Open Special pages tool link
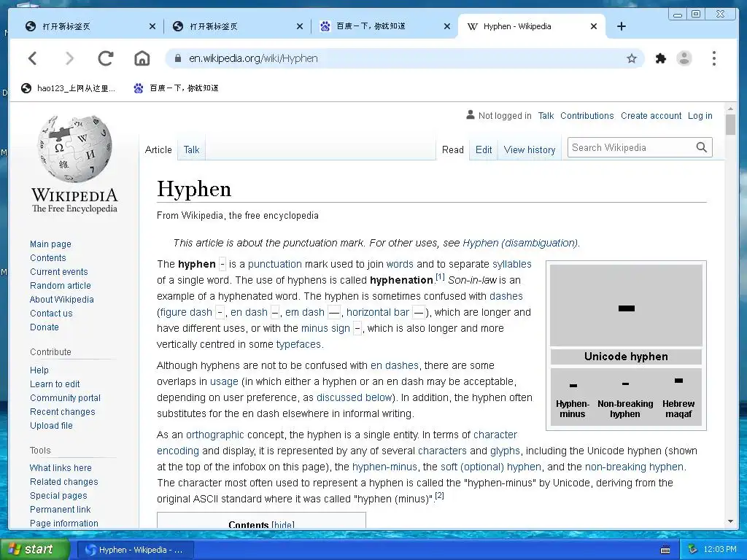 pos(58,495)
